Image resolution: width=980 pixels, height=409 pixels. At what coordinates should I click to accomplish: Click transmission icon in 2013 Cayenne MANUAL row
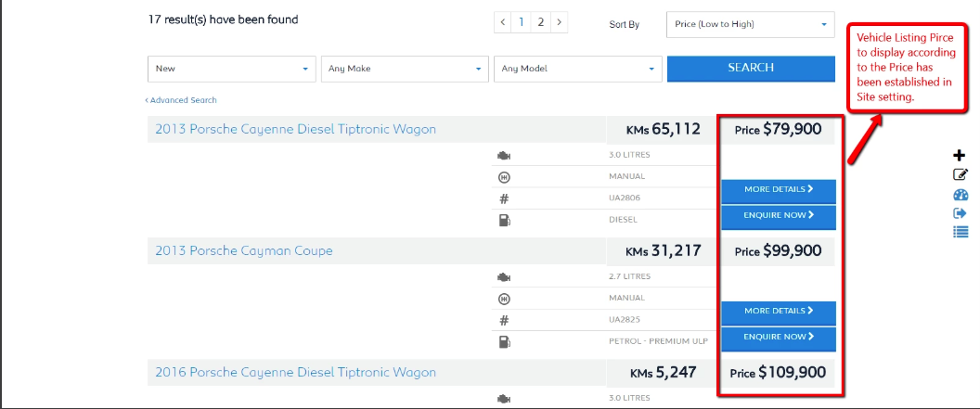[504, 177]
